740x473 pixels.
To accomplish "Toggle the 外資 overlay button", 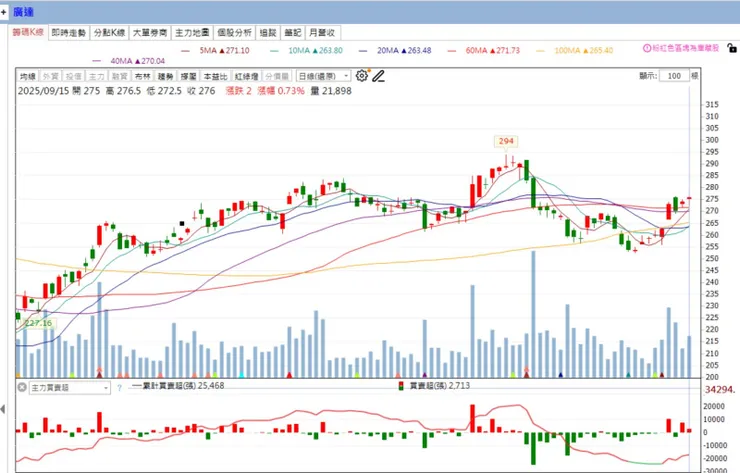I will coord(50,76).
